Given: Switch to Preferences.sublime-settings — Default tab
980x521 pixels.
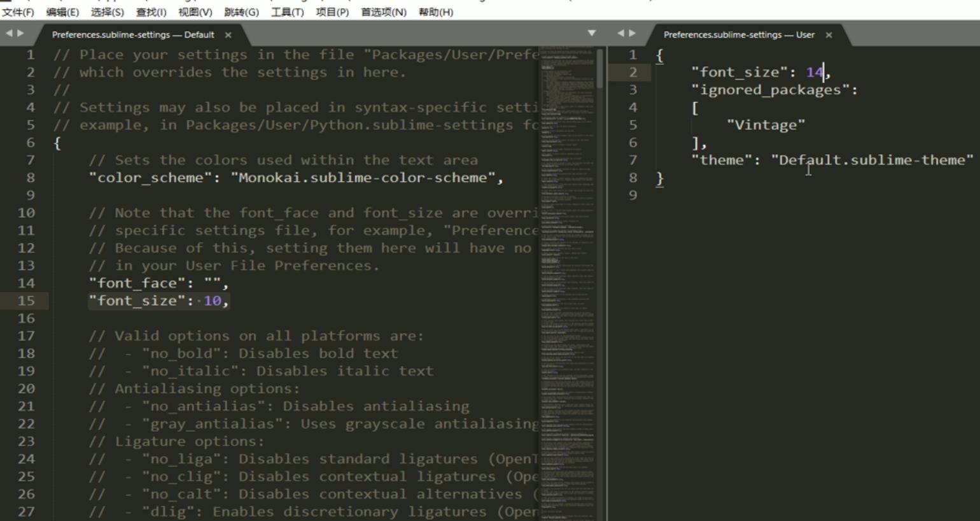Looking at the screenshot, I should pyautogui.click(x=133, y=35).
